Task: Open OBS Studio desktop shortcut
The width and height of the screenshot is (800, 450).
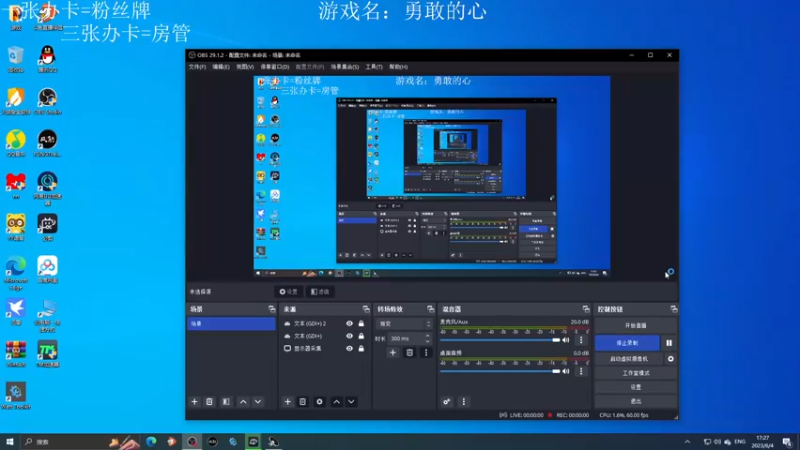Action: [x=47, y=101]
